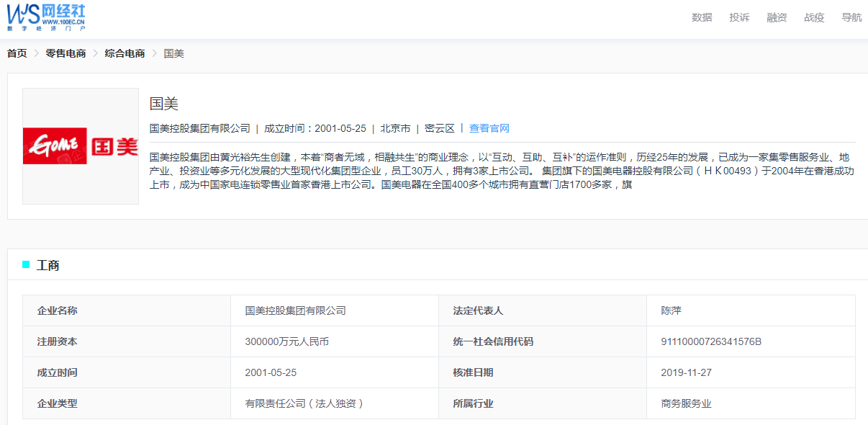
Task: Select the 国美控股集团有限公司 text under the title
Action: pyautogui.click(x=200, y=128)
